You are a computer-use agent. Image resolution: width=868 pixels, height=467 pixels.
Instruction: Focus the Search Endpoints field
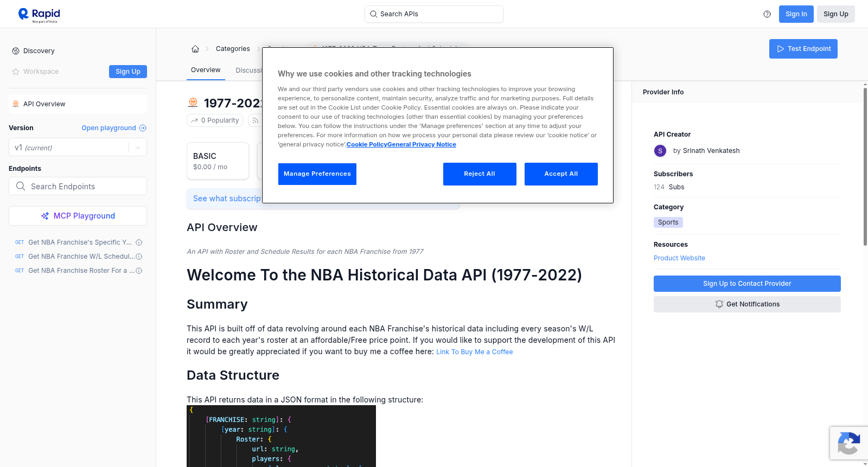[78, 186]
